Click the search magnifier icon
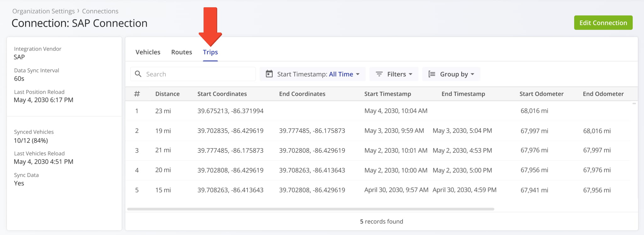The width and height of the screenshot is (644, 235). pyautogui.click(x=138, y=74)
